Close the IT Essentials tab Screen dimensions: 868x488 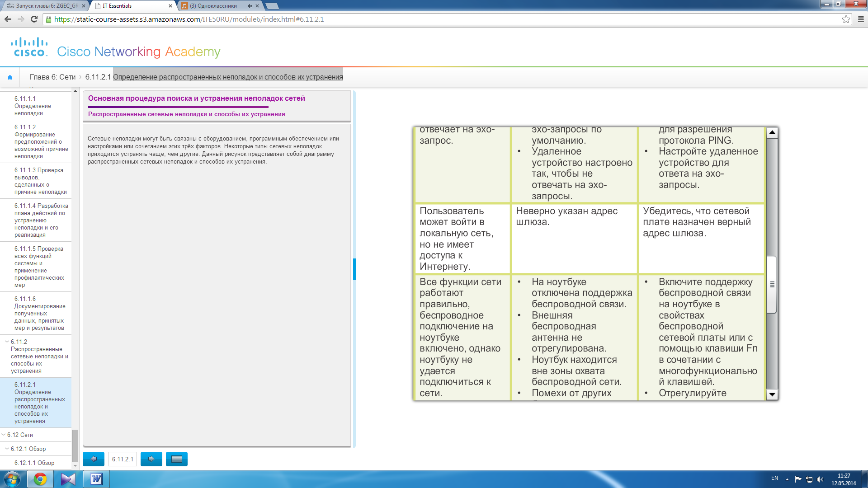170,6
